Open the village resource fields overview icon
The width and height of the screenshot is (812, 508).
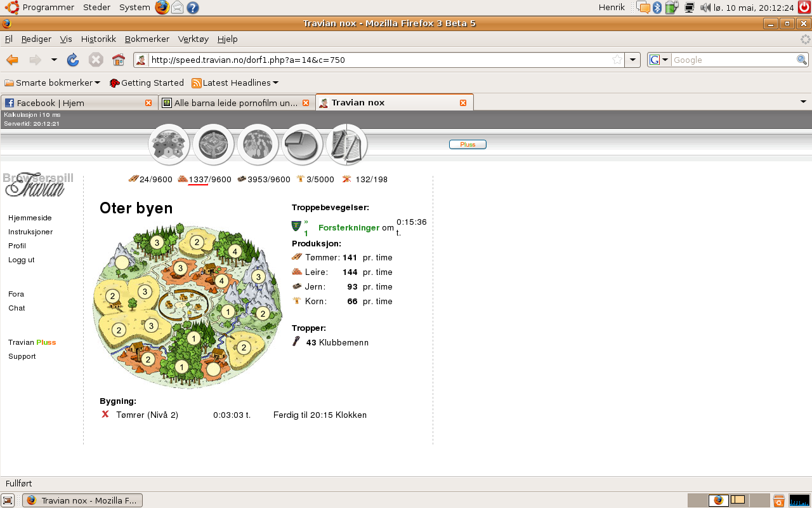[x=169, y=145]
